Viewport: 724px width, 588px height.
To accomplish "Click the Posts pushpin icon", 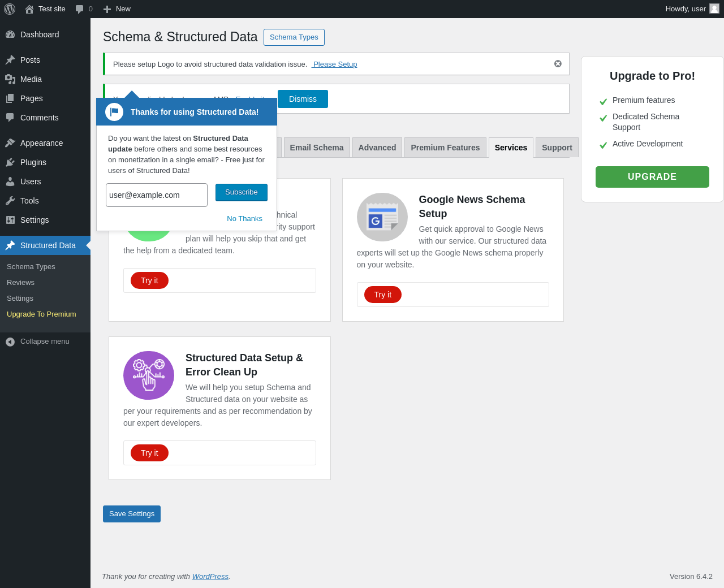I will (10, 60).
